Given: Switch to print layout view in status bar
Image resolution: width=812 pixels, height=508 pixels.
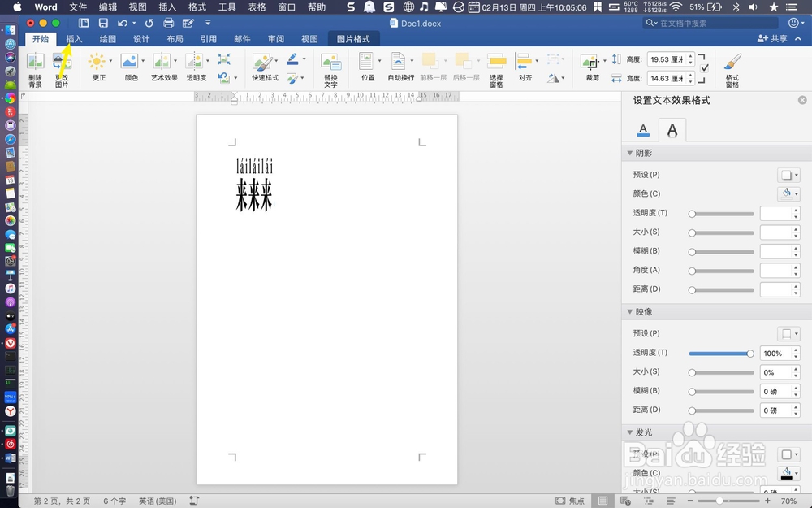Looking at the screenshot, I should point(603,501).
